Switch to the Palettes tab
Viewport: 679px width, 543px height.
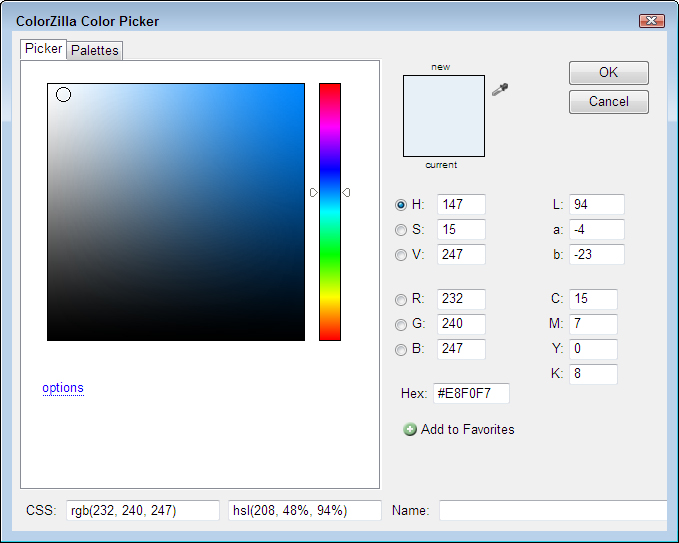click(95, 50)
